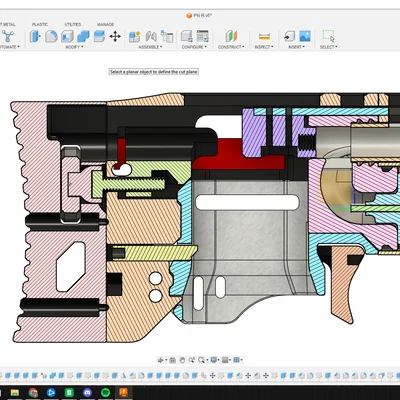Select the Press Pull tool icon

[x=35, y=36]
